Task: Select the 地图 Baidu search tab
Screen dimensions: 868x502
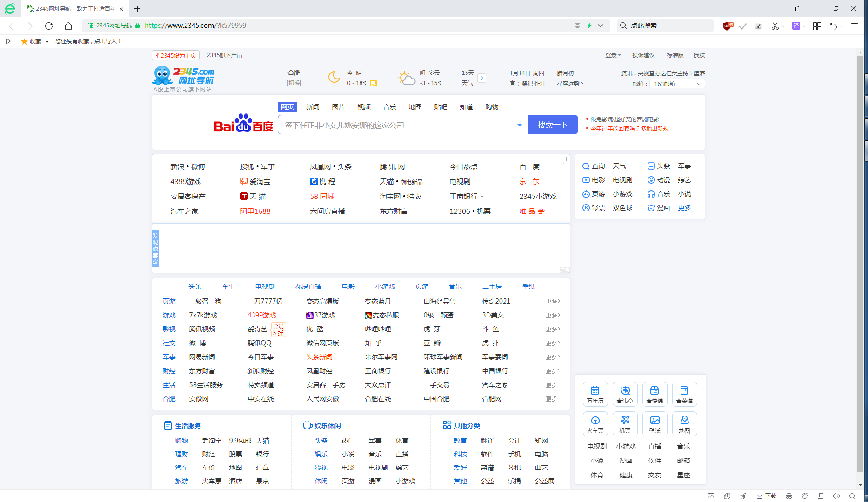Action: click(x=415, y=107)
